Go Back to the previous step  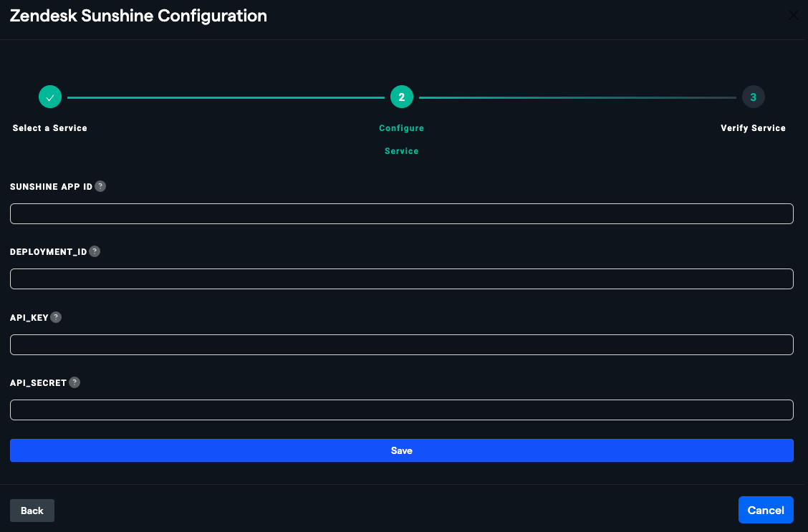[x=32, y=510]
